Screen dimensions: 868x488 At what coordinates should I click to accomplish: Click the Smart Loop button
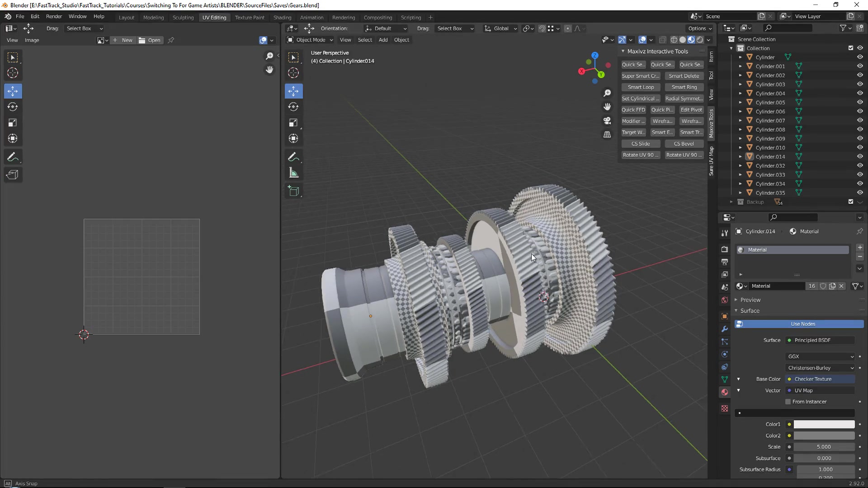tap(641, 87)
